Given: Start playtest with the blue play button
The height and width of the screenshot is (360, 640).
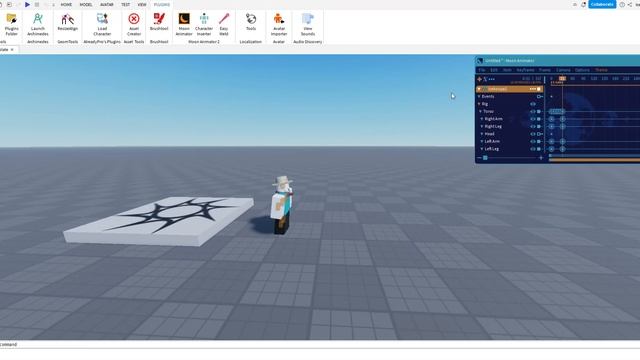Looking at the screenshot, I should 27,4.
